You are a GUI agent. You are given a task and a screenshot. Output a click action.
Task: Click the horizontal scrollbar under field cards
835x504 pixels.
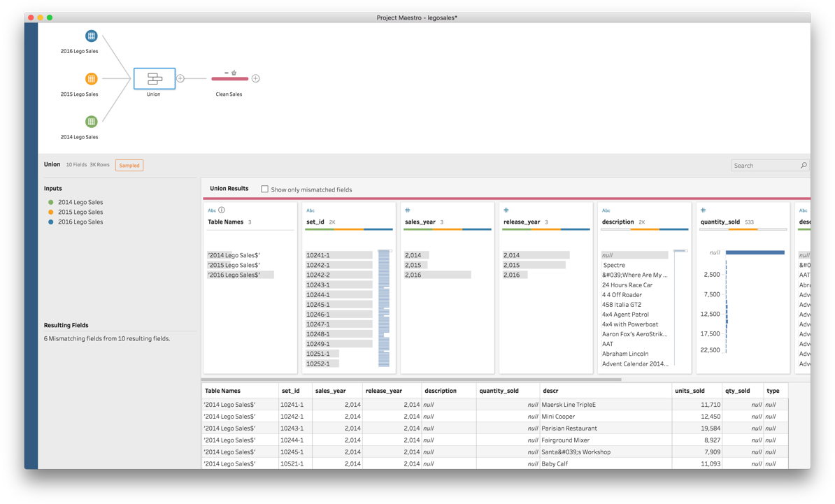(x=411, y=380)
